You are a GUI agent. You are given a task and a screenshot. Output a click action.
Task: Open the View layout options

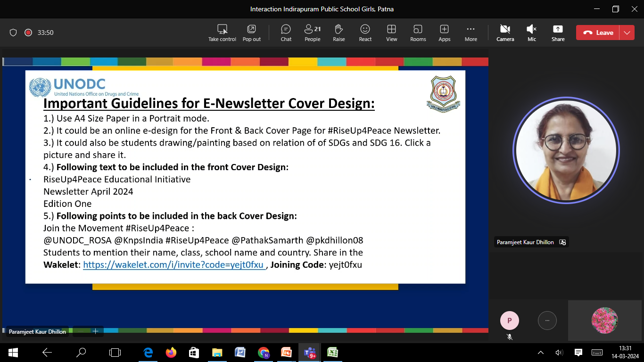tap(391, 33)
